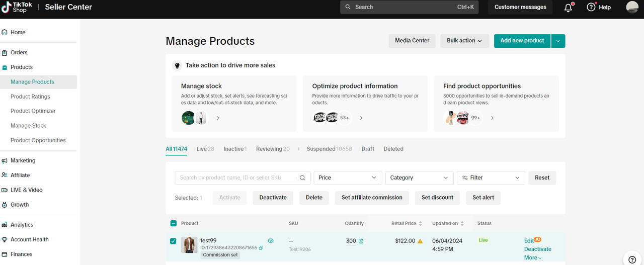Expand the Add new product arrow

pyautogui.click(x=558, y=41)
